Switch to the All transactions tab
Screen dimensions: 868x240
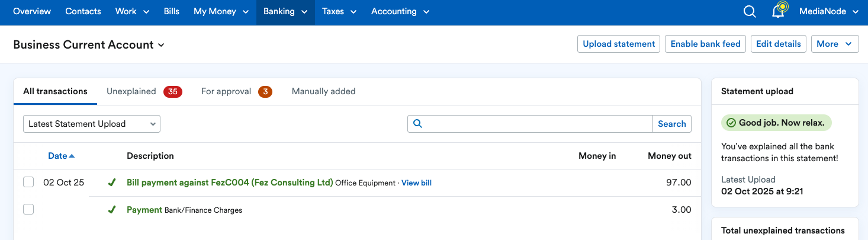point(55,91)
